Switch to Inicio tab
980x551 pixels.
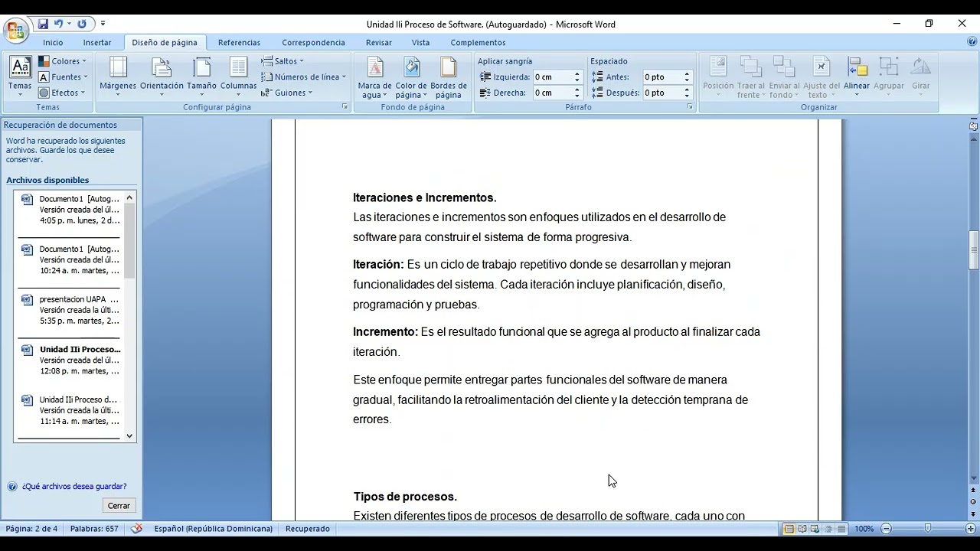click(x=53, y=43)
